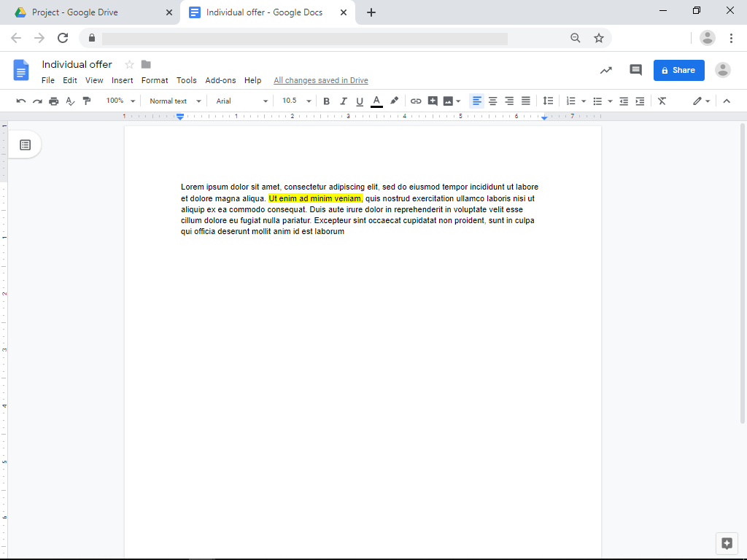This screenshot has height=560, width=747.
Task: Open the Explore panel
Action: point(726,543)
